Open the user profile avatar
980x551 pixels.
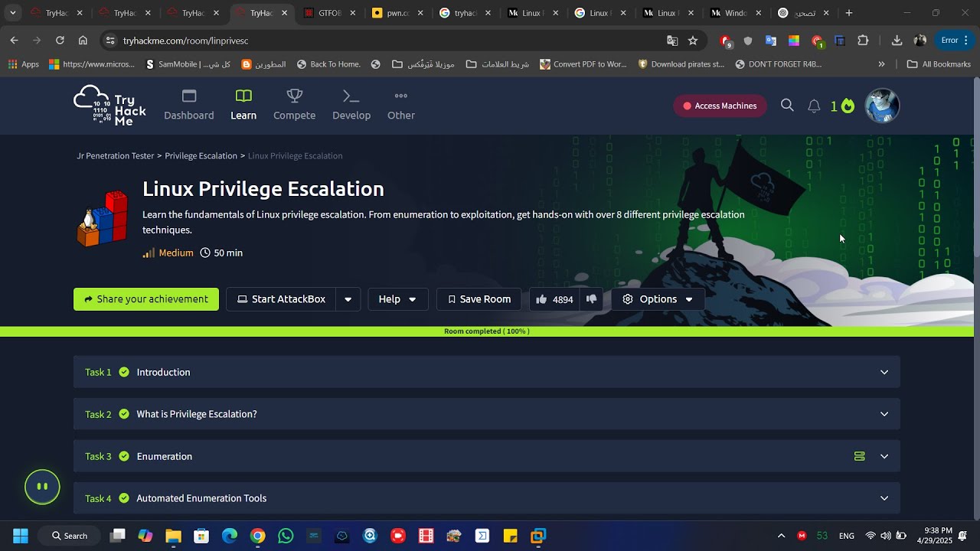tap(882, 106)
